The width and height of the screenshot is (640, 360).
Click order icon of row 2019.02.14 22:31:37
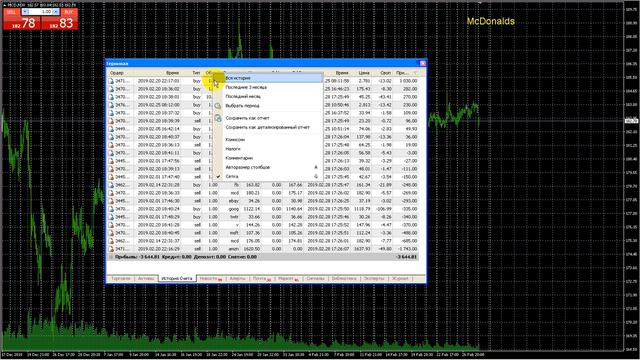111,241
